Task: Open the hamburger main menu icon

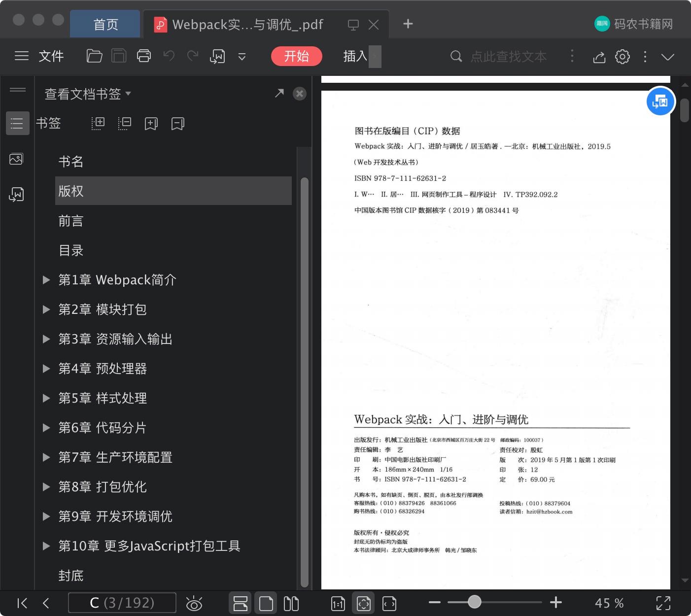Action: pyautogui.click(x=22, y=56)
